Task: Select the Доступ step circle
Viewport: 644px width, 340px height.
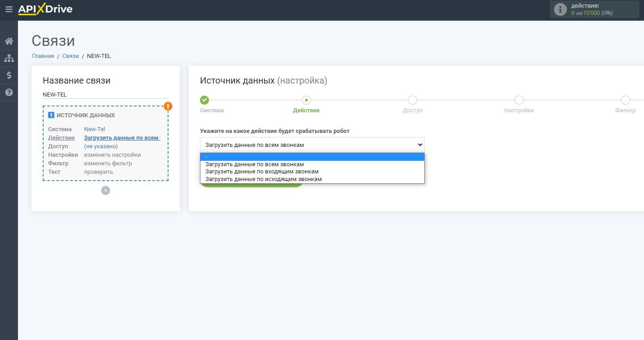Action: click(413, 100)
